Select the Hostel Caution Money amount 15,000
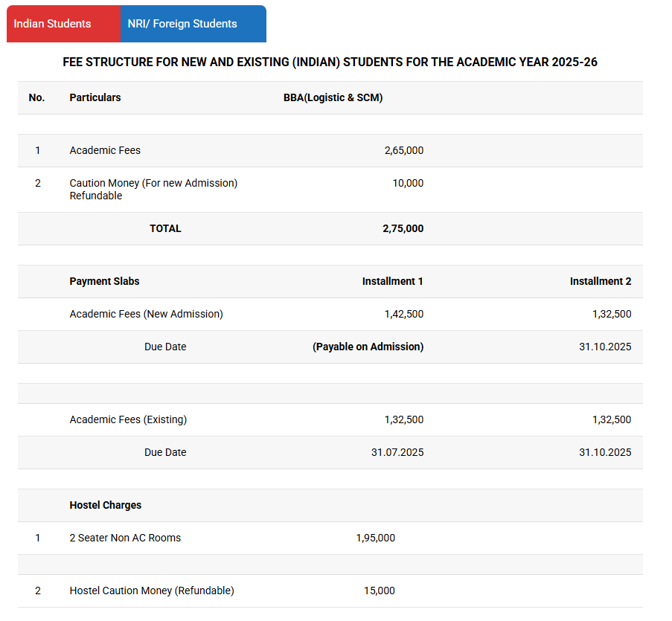Screen dimensions: 672x621 [x=379, y=591]
